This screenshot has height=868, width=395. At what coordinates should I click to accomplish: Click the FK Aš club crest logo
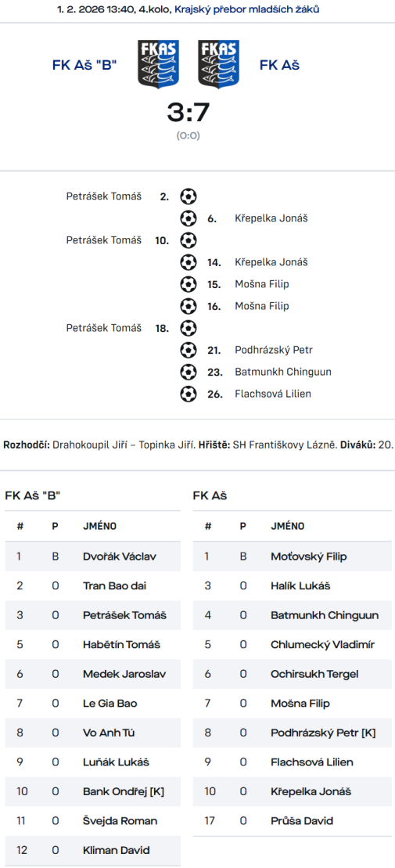click(x=218, y=64)
